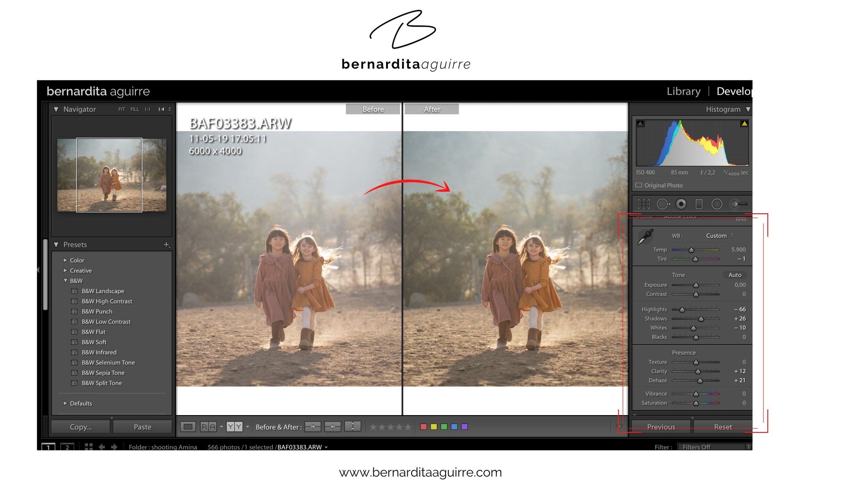Collapse the B&W presets folder
This screenshot has height=488, width=868.
tap(65, 280)
